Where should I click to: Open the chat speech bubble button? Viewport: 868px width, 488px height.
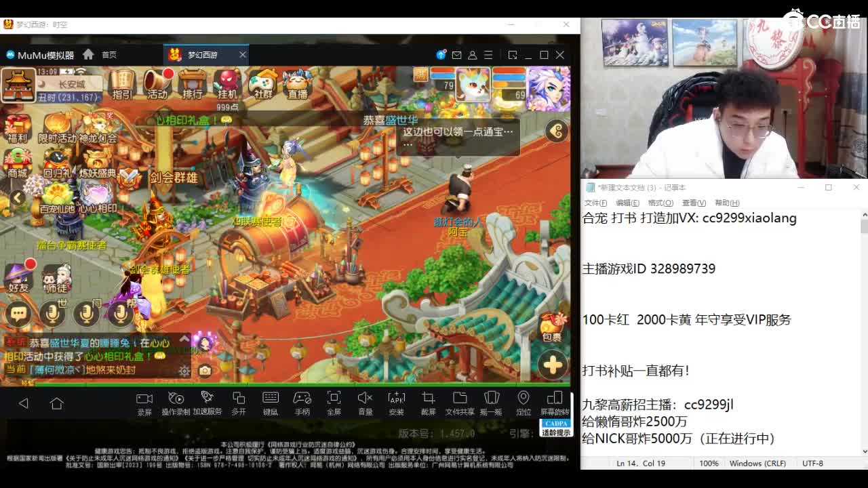(x=18, y=314)
